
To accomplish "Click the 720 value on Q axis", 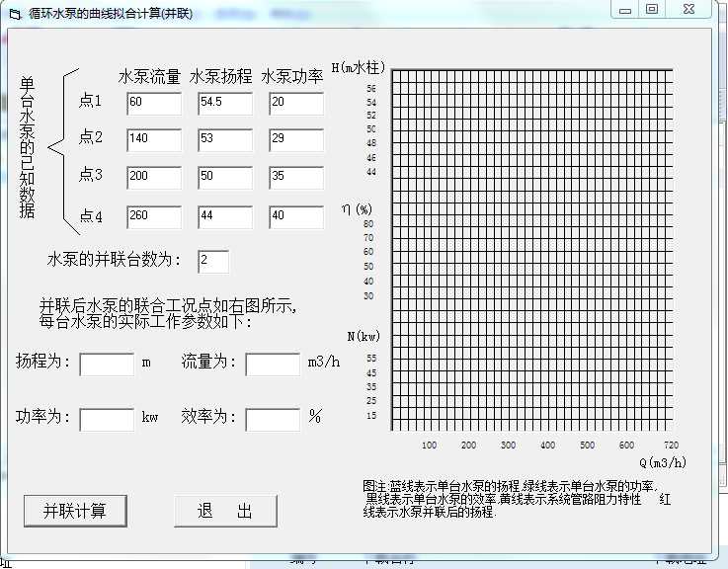I will click(x=672, y=445).
